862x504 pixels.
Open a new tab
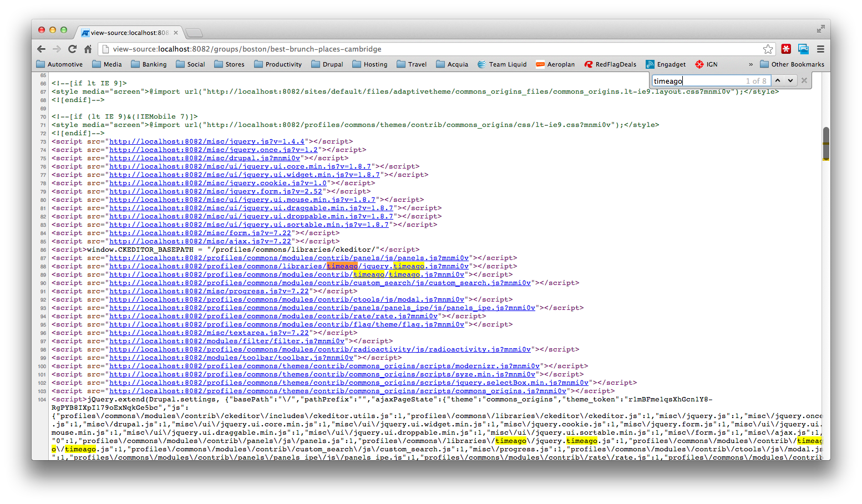[194, 33]
